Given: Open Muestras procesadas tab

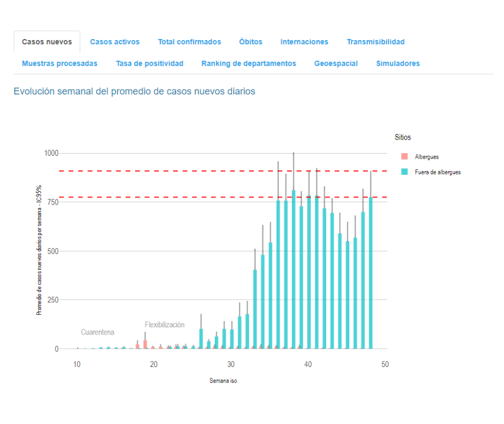Looking at the screenshot, I should point(60,64).
